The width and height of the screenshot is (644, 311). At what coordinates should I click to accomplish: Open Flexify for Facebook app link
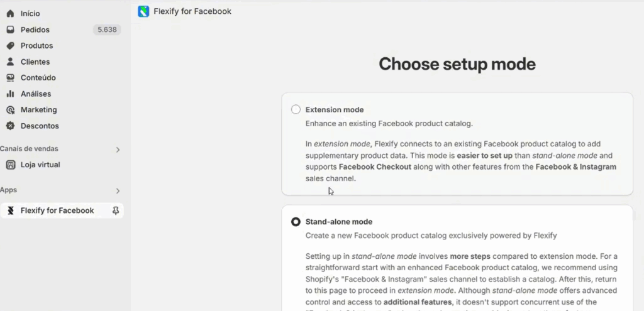coord(57,210)
